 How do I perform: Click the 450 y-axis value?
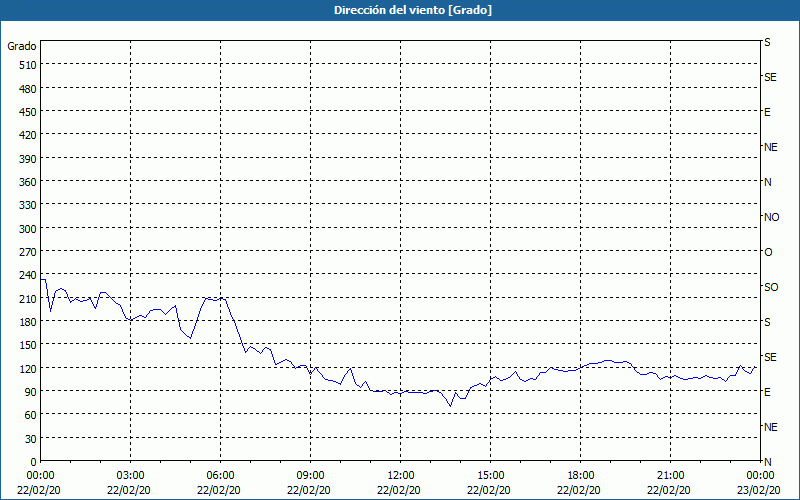[x=28, y=112]
